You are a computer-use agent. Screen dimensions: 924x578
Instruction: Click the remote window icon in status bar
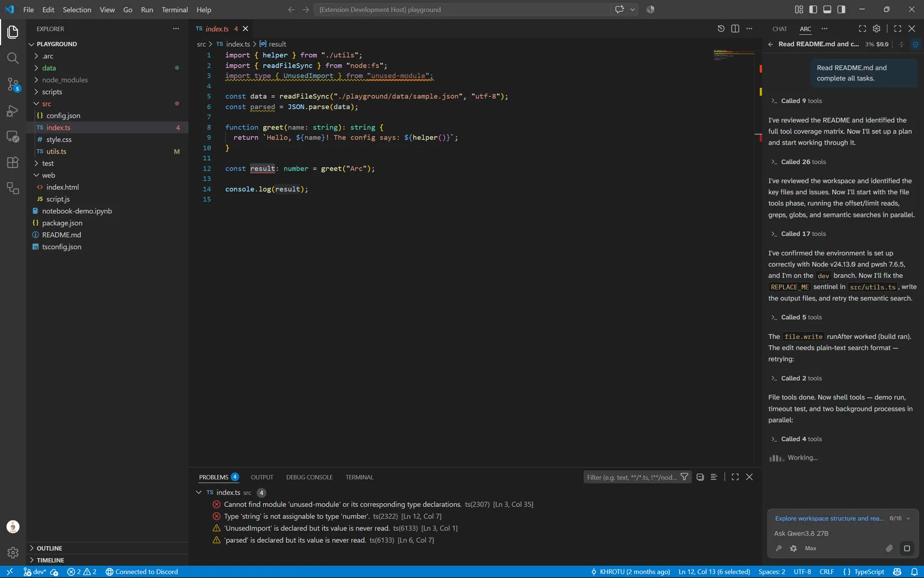(9, 572)
